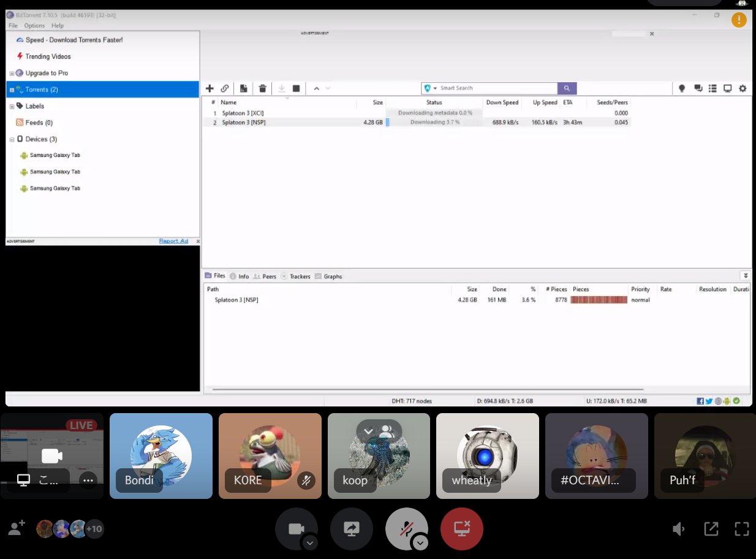Open Smart Search provider dropdown arrow

436,88
